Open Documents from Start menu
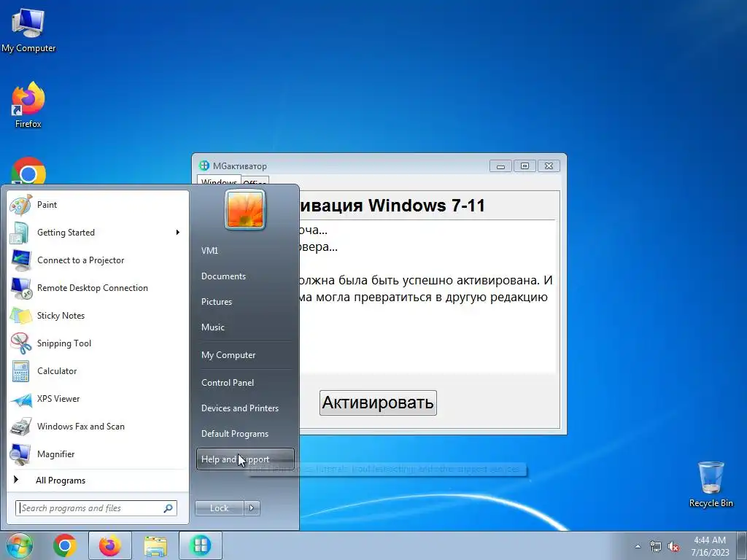This screenshot has height=560, width=747. pos(223,276)
